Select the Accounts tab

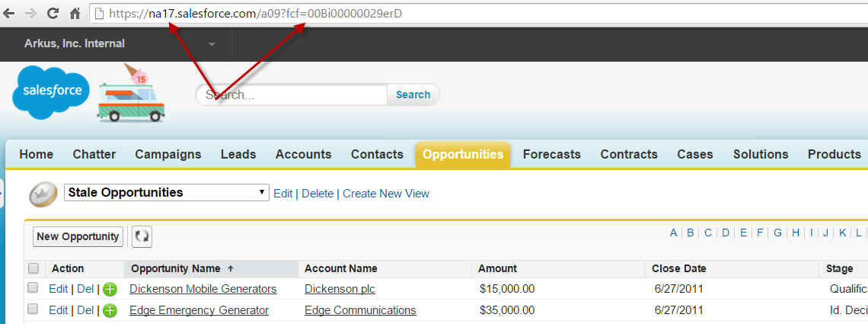pyautogui.click(x=303, y=154)
